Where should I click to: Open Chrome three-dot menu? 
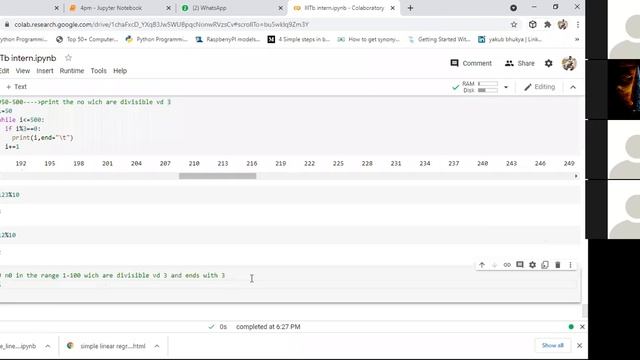pos(578,24)
